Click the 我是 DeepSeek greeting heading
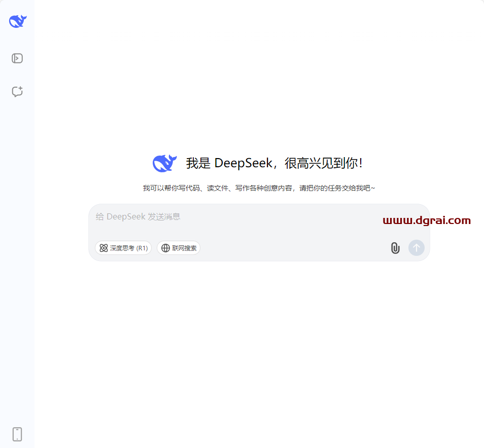 [x=274, y=163]
